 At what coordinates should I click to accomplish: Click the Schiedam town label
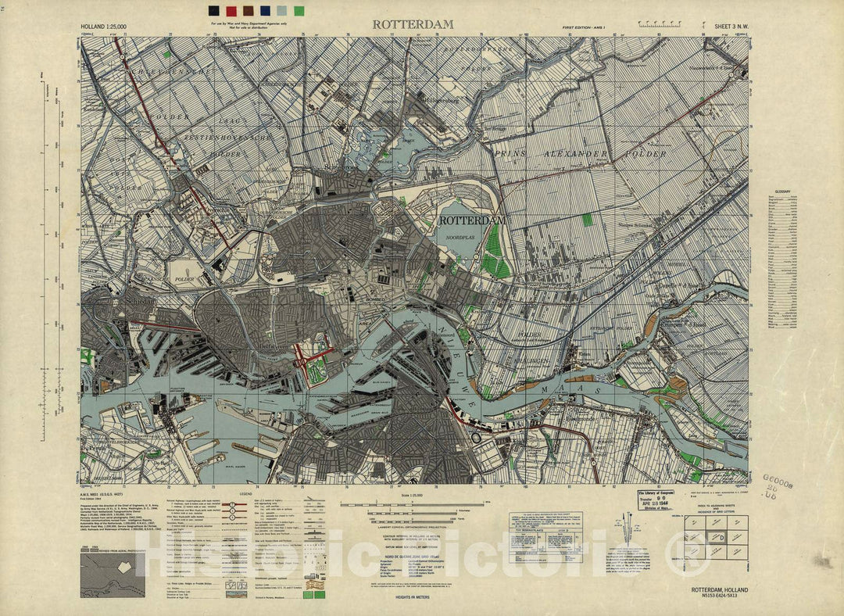[x=141, y=302]
